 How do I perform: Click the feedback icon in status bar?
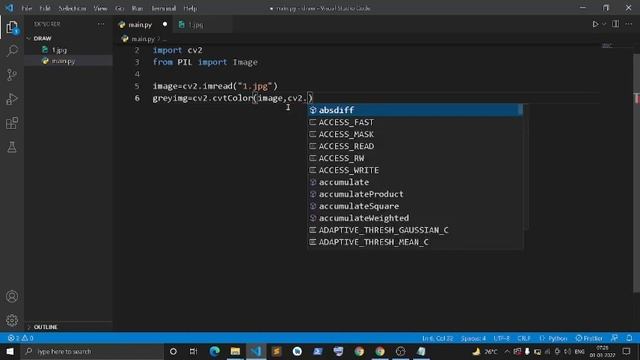point(614,338)
